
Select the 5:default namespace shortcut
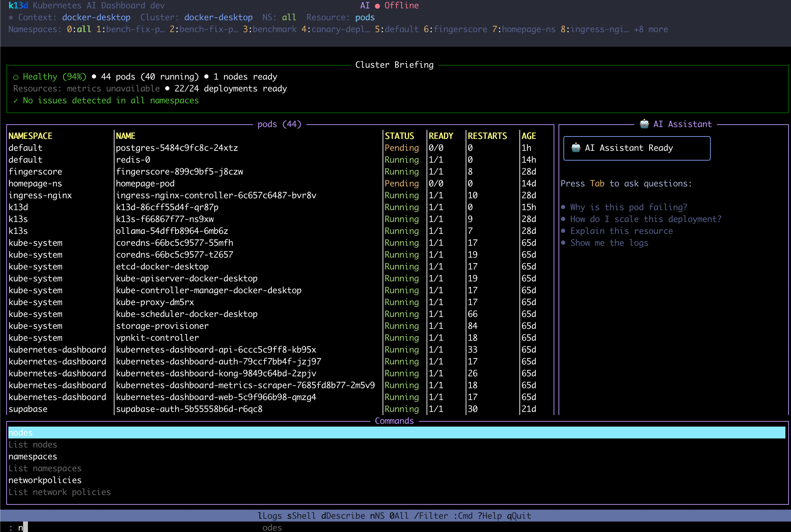pos(397,29)
